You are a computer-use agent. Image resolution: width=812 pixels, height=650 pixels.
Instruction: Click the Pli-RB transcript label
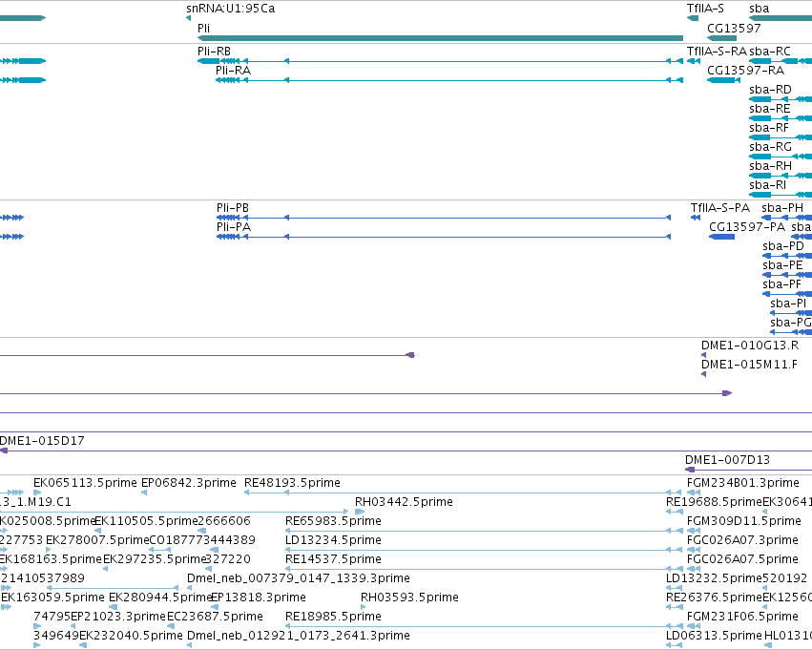click(214, 52)
